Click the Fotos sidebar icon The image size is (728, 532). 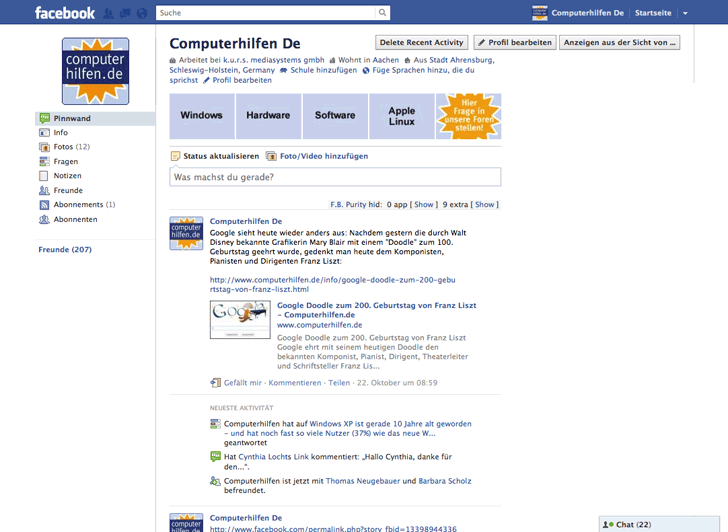[x=44, y=147]
